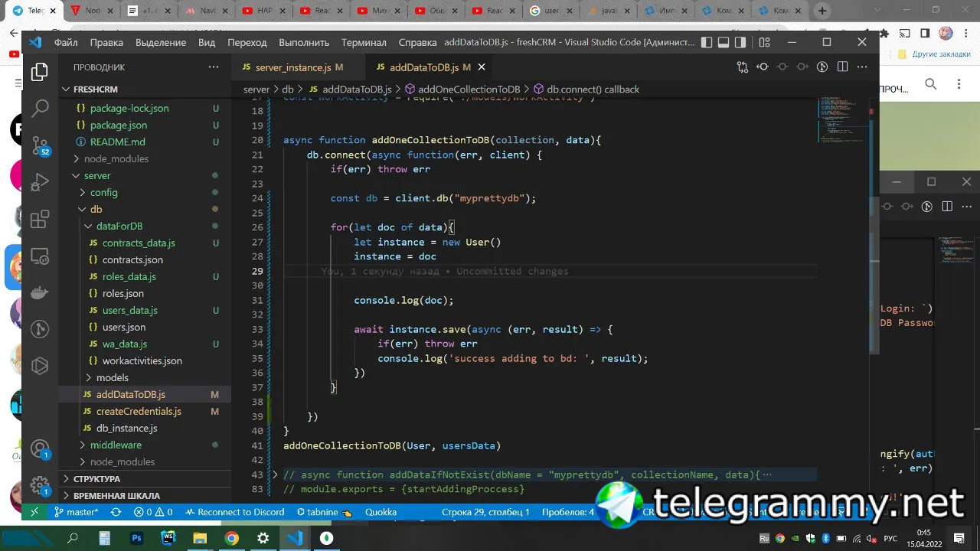
Task: Click the db.connect() callback breadcrumb
Action: pos(586,90)
